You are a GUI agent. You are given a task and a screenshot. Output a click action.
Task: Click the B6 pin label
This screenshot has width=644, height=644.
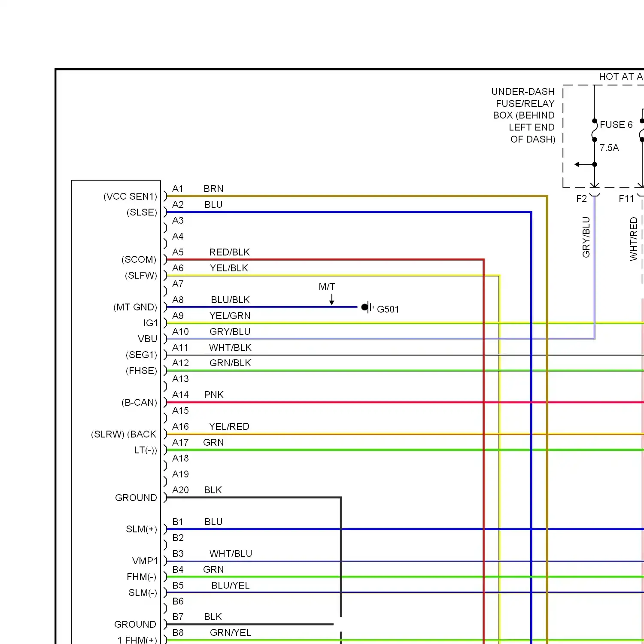tap(178, 601)
